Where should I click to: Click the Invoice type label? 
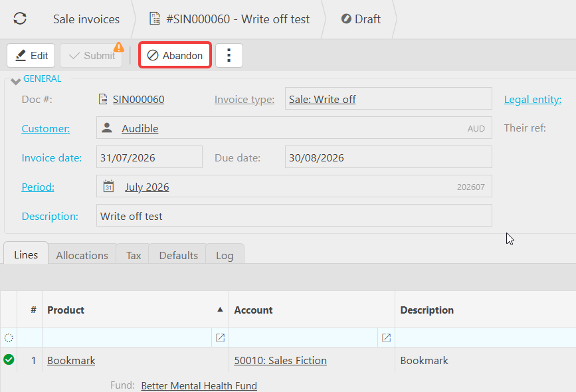[244, 100]
